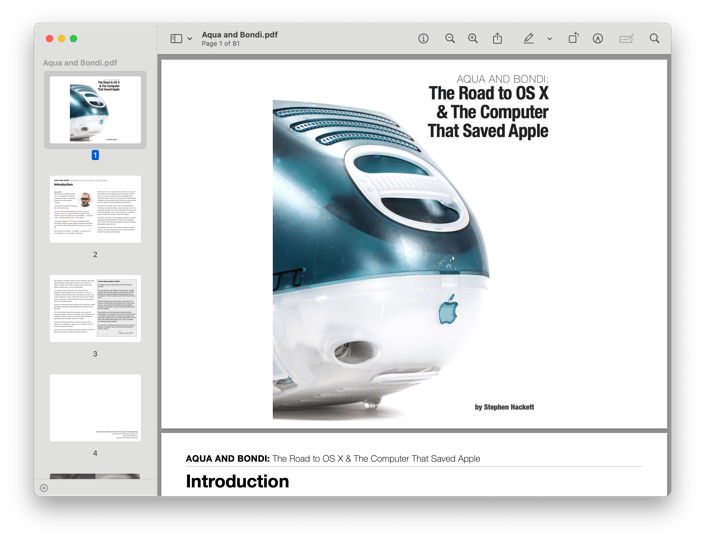Select the page 1 thumbnail
This screenshot has height=541, width=705.
(x=95, y=110)
